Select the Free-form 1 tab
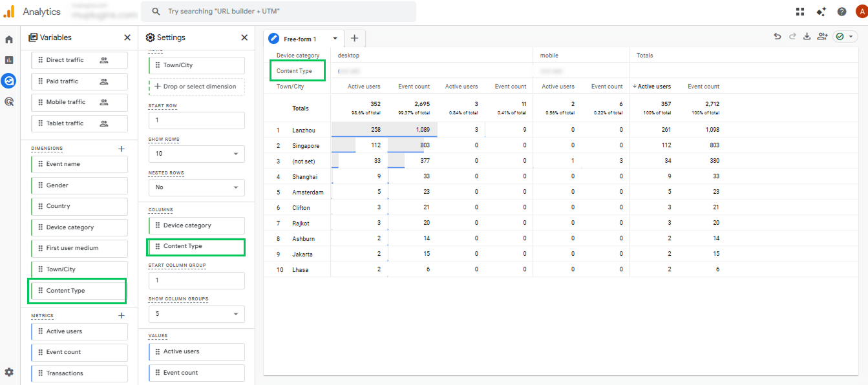This screenshot has height=385, width=868. [300, 39]
